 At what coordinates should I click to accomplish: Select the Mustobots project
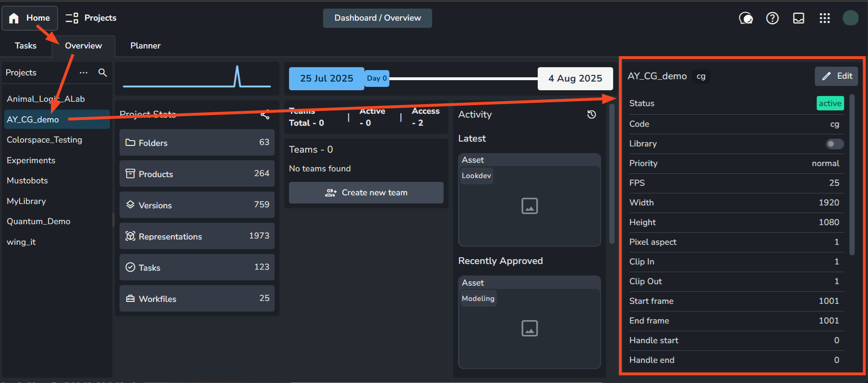[57, 180]
